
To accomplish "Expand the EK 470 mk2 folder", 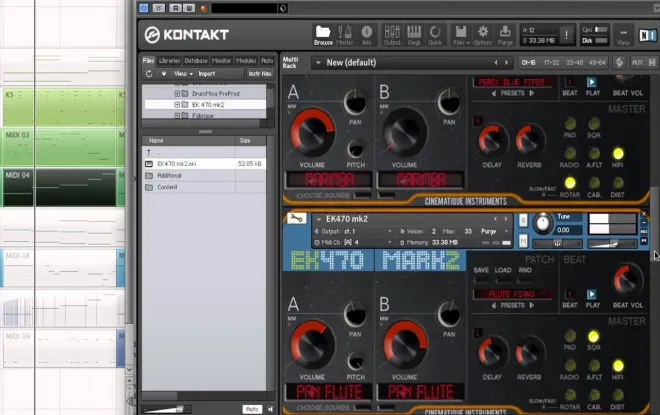I will point(177,104).
